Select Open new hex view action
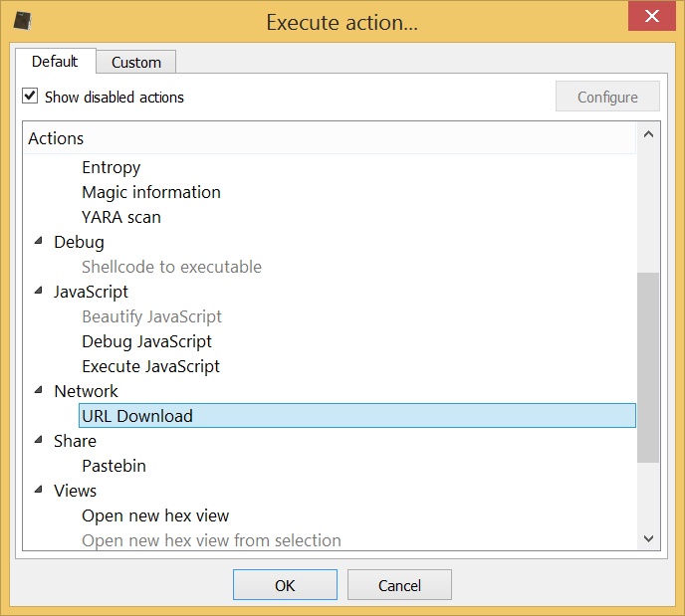 coord(155,516)
